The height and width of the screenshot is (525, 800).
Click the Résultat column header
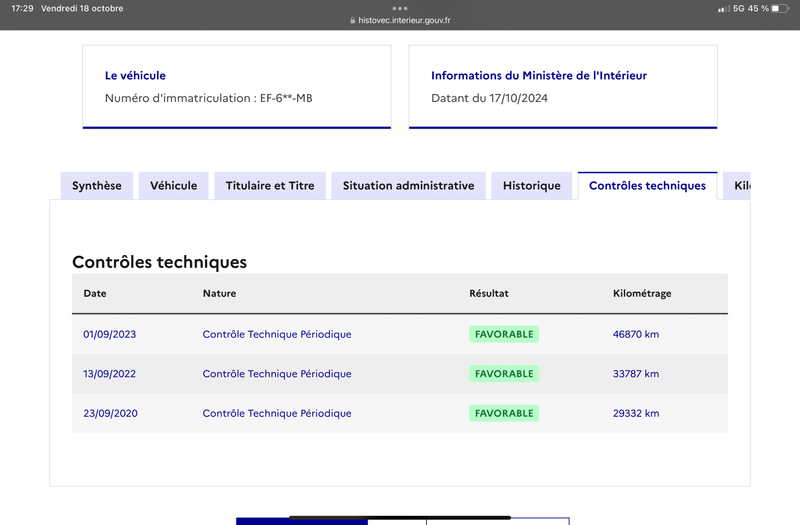point(489,293)
